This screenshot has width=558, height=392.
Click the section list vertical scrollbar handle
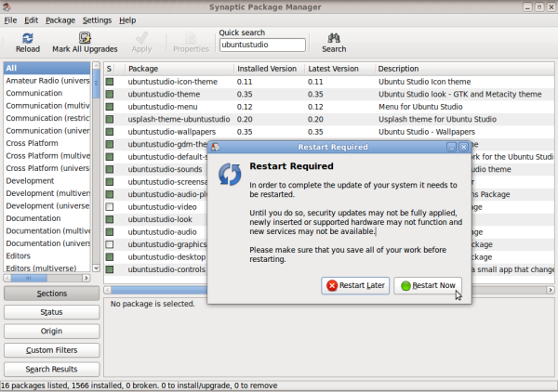tap(96, 84)
